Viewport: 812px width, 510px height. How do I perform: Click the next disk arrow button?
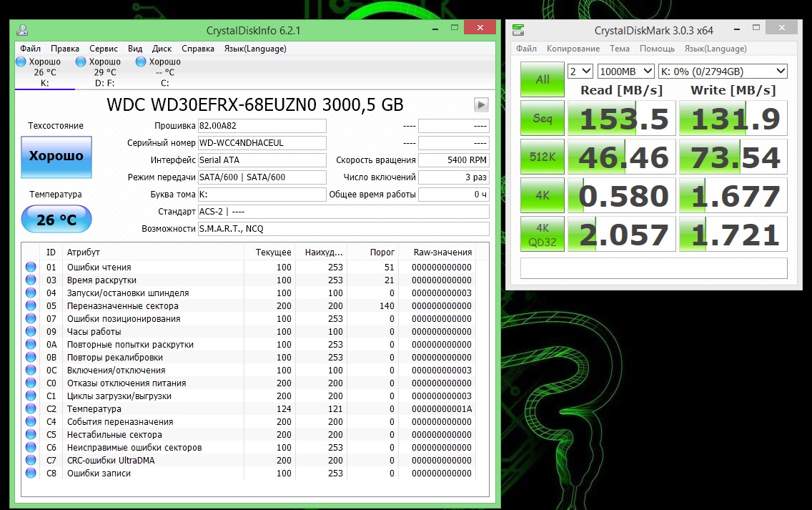[x=481, y=104]
